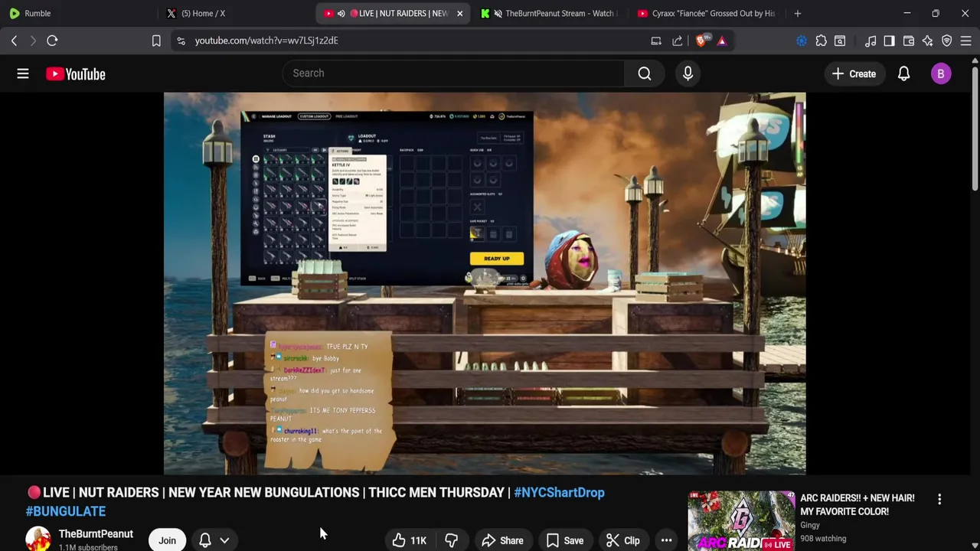
Task: Bookmark this page with bookmark icon
Action: pyautogui.click(x=156, y=41)
